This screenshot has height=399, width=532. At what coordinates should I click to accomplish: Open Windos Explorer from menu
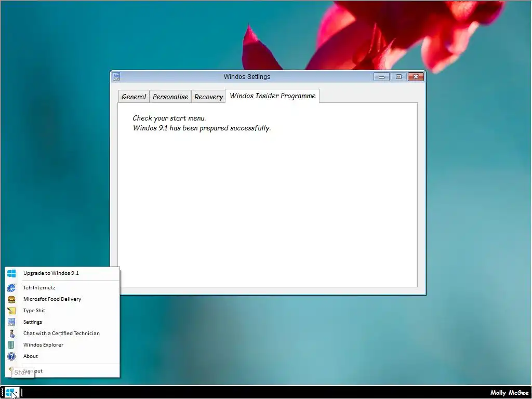click(x=62, y=345)
